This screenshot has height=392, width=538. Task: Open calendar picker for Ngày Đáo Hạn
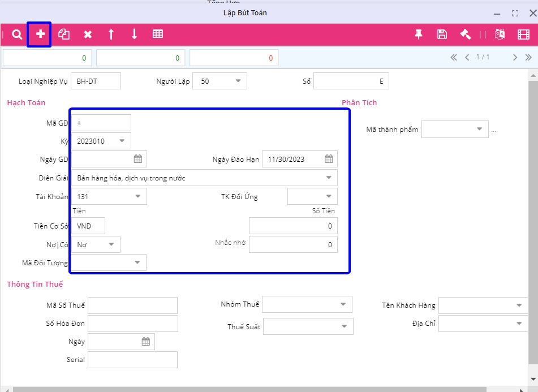coord(329,159)
